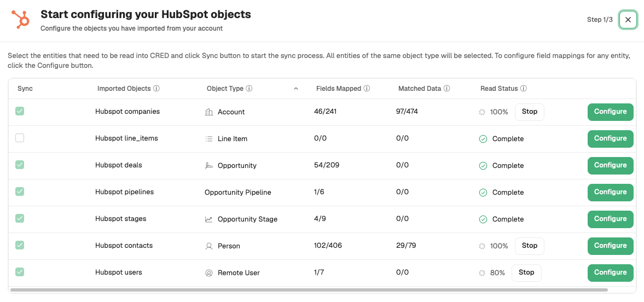
Task: Click the Remote User icon
Action: 208,273
